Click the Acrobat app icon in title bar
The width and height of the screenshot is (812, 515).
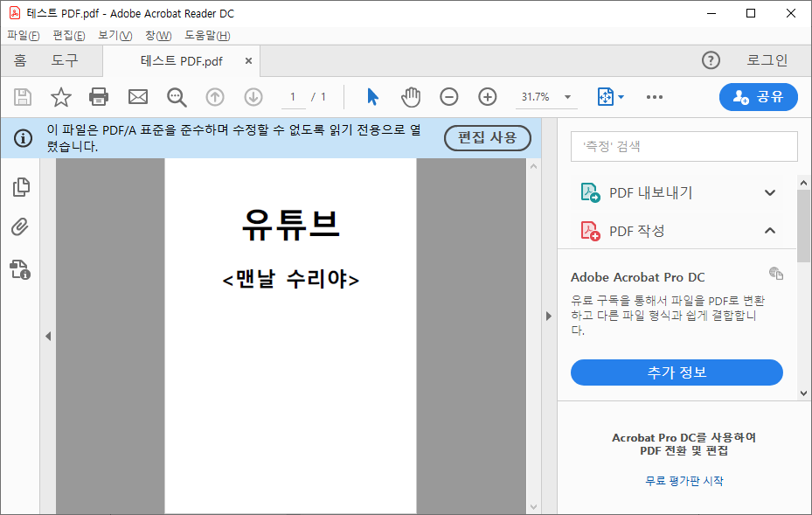15,13
